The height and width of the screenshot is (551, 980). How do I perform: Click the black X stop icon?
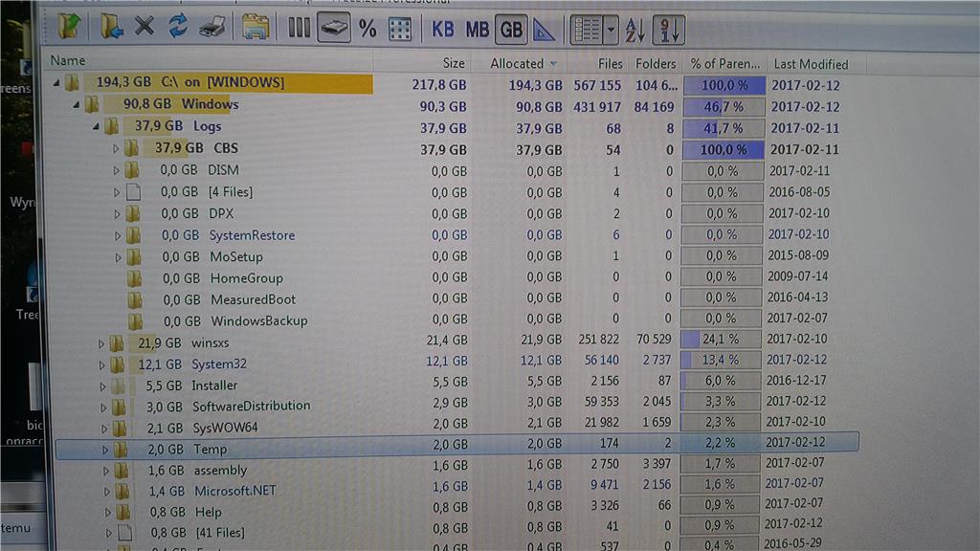145,26
